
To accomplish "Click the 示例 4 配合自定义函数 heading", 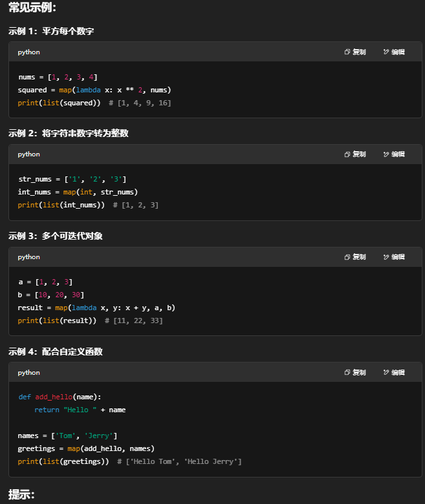I will point(55,352).
